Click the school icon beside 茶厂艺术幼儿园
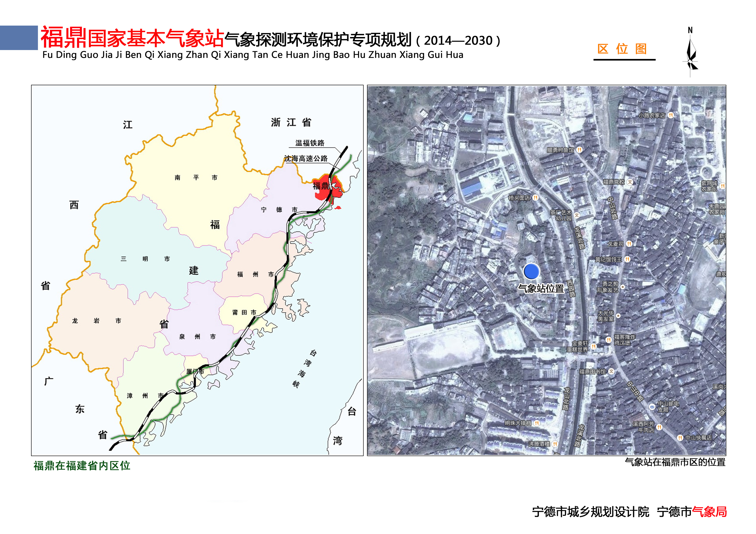The image size is (756, 534). click(x=577, y=215)
